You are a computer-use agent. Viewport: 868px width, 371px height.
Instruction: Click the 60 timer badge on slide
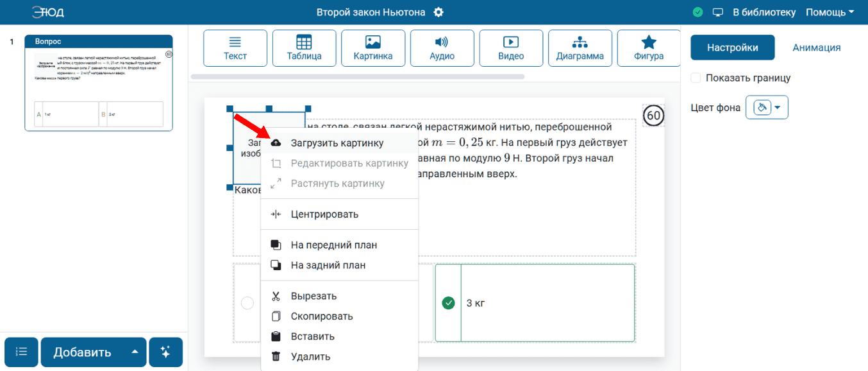click(653, 116)
